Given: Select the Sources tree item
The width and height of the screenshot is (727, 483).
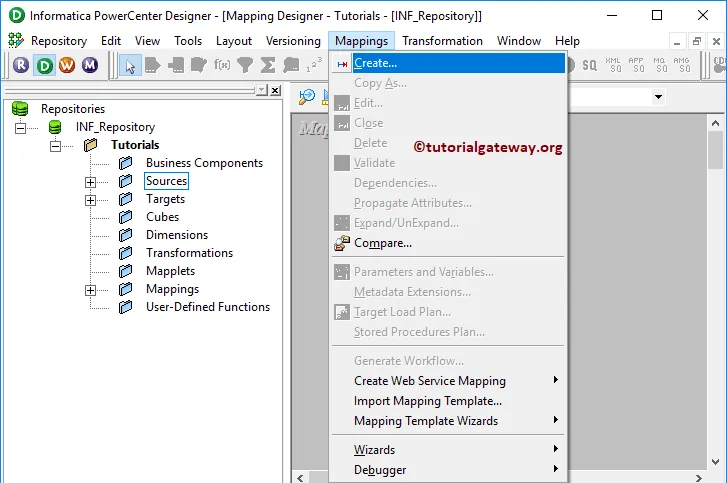Looking at the screenshot, I should click(x=166, y=181).
